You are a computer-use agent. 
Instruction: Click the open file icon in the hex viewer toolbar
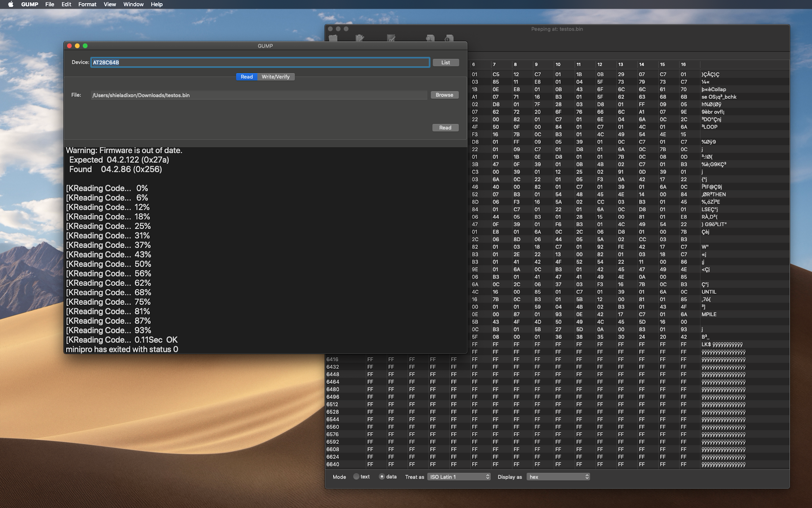coord(333,38)
